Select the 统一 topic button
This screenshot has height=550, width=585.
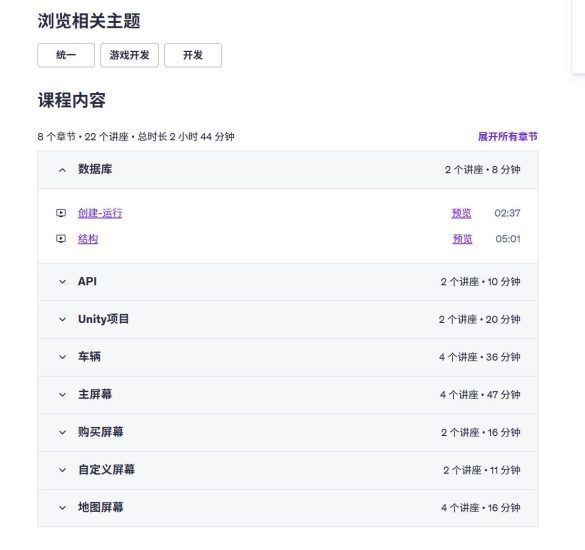coord(66,55)
